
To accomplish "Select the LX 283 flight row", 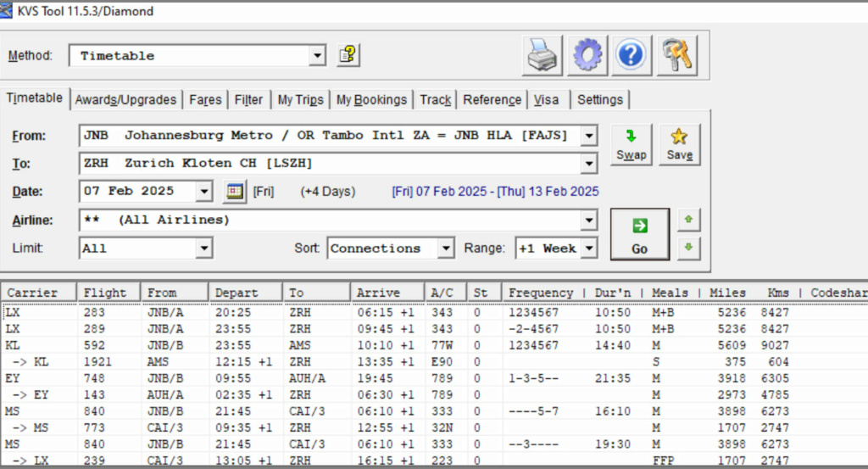I will (434, 312).
